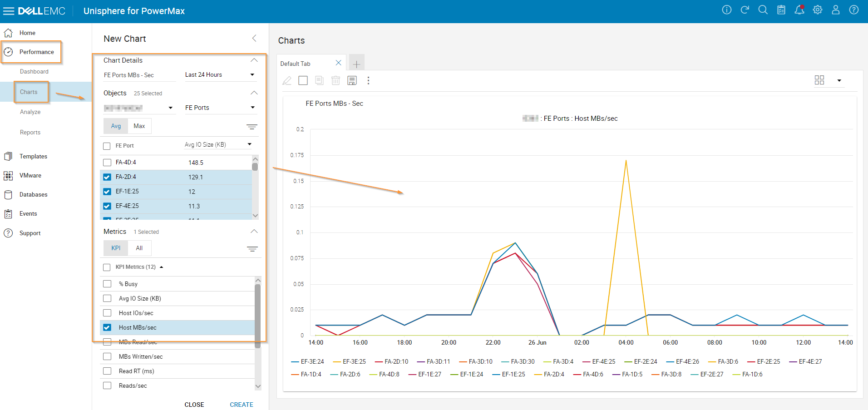Open the Job List clipboard icon
The width and height of the screenshot is (868, 410).
click(x=781, y=10)
